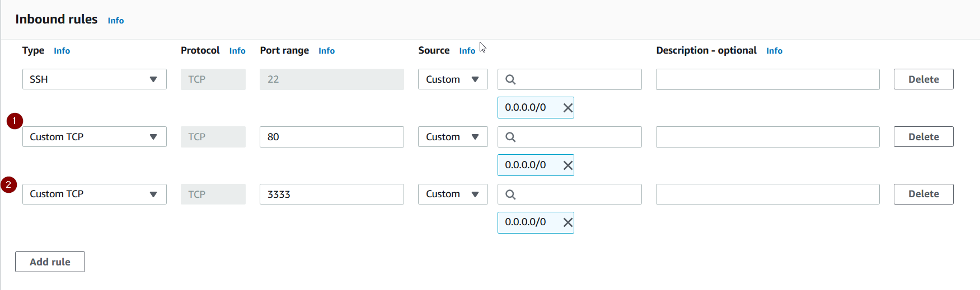The image size is (980, 290).
Task: Open Custom TCP type dropdown for port 80
Action: pos(94,137)
